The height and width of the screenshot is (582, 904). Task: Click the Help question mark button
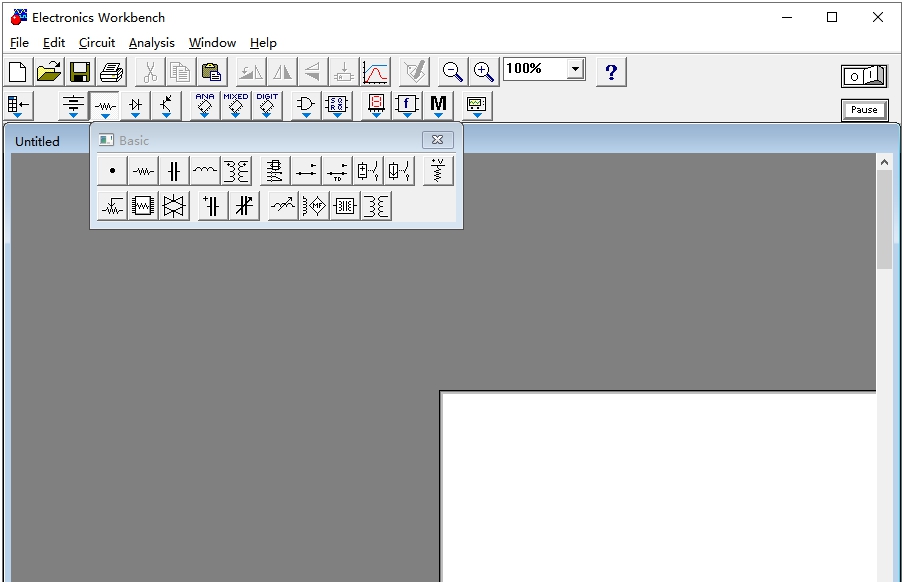pyautogui.click(x=611, y=72)
